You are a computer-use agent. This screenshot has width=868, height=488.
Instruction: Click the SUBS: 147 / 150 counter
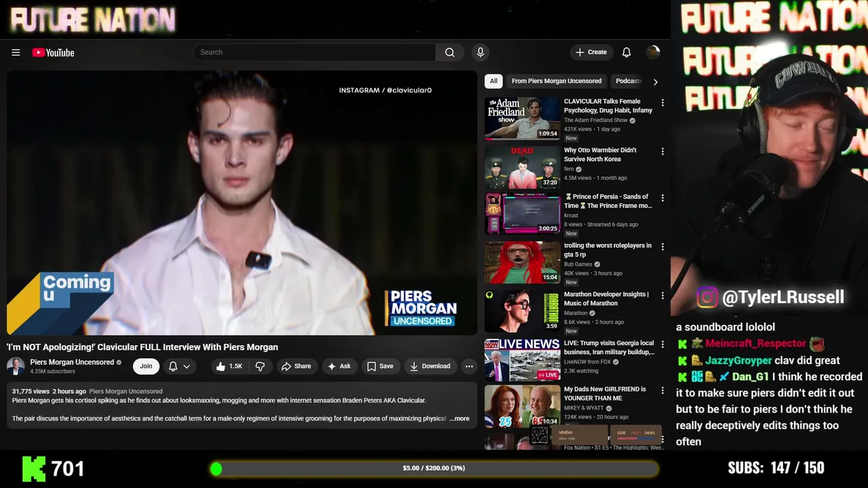click(776, 468)
